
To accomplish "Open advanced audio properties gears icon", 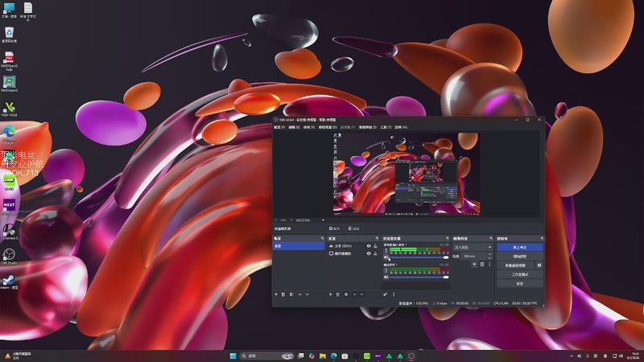I will [385, 294].
